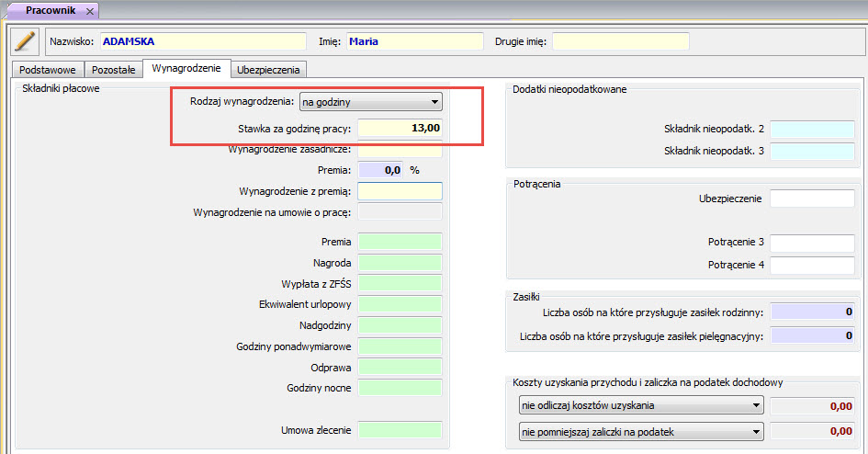Click the Wynagrodzenie z premią field
The height and width of the screenshot is (454, 868).
pyautogui.click(x=400, y=191)
